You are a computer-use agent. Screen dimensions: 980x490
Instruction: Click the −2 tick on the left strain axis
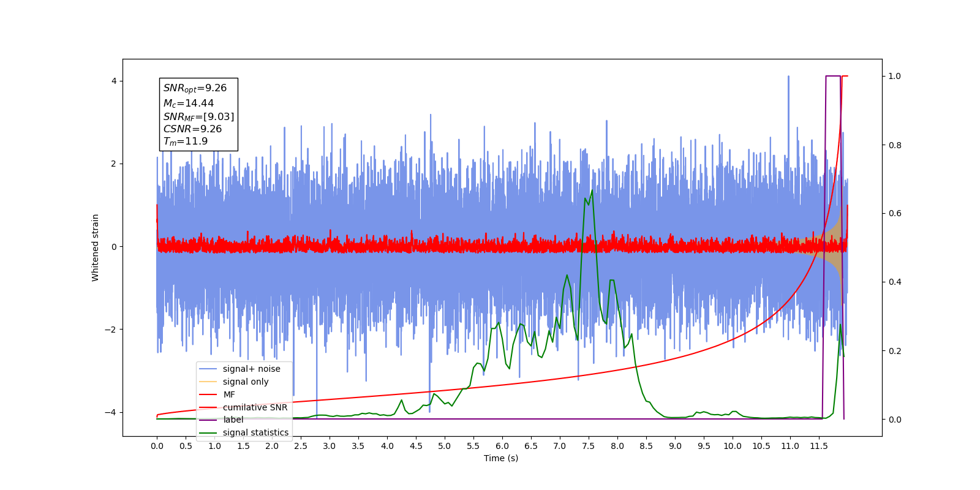(x=111, y=330)
